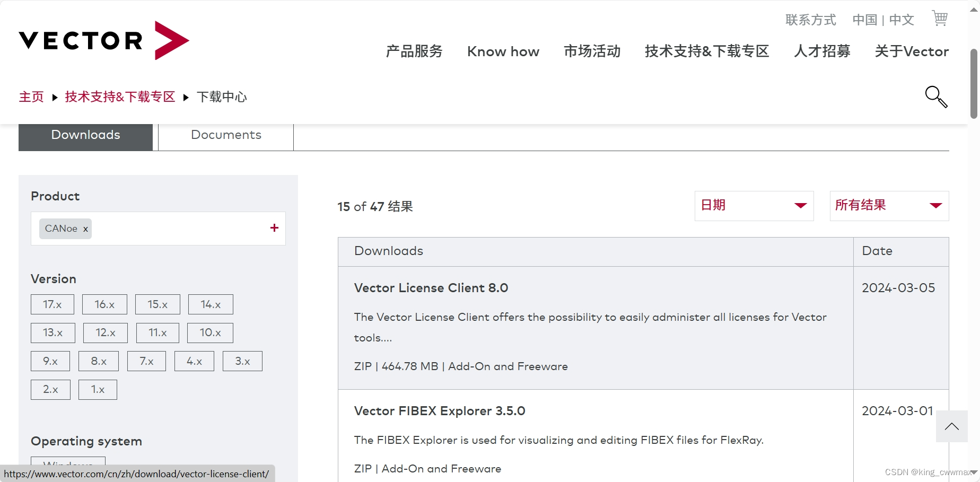Click the Product filter input box

click(158, 229)
